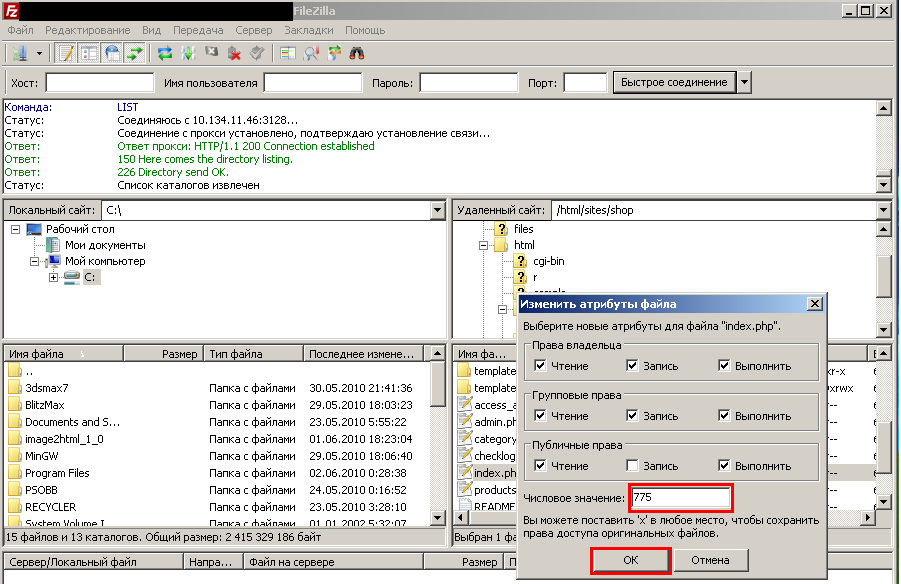Toggle the transfer queue display icon

click(135, 53)
